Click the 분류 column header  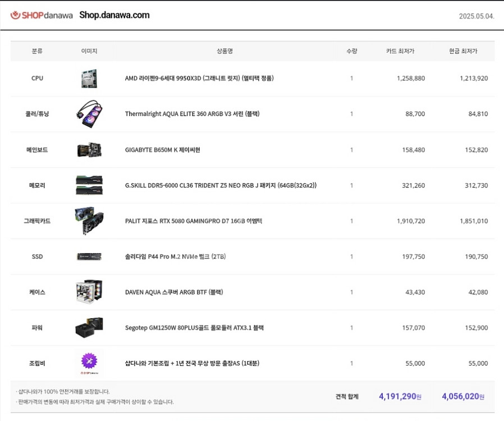(37, 51)
